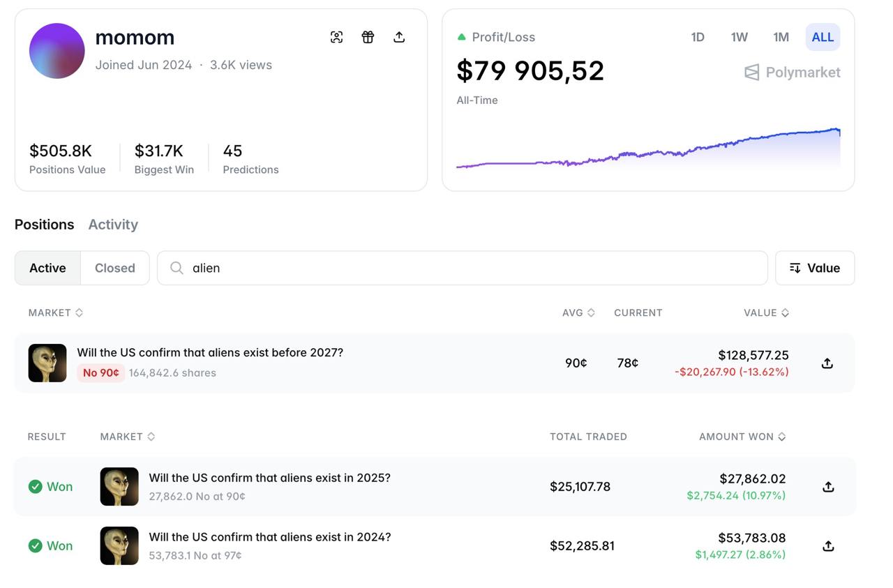This screenshot has height=588, width=893.
Task: Export the aliens exist in 2025 result
Action: (828, 486)
